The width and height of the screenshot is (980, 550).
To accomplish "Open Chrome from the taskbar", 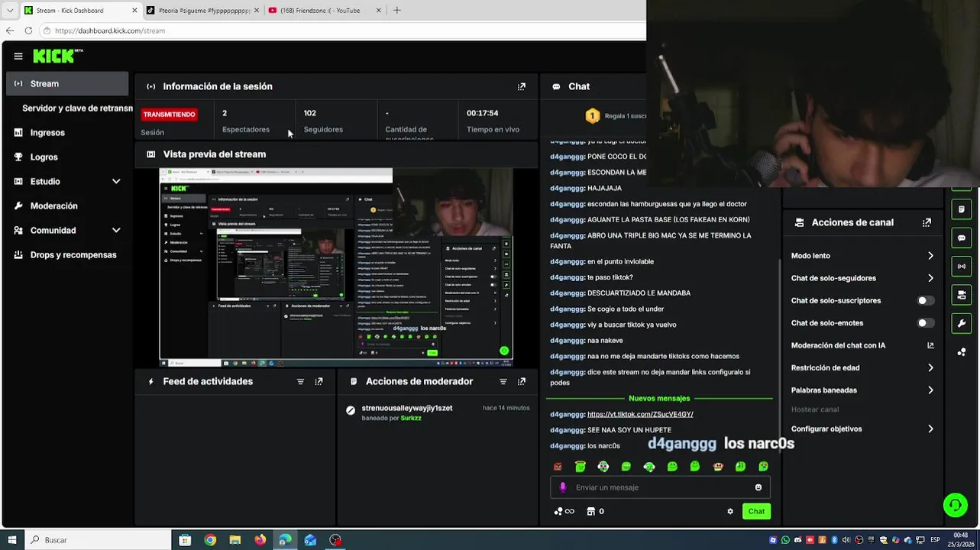I will pyautogui.click(x=210, y=540).
